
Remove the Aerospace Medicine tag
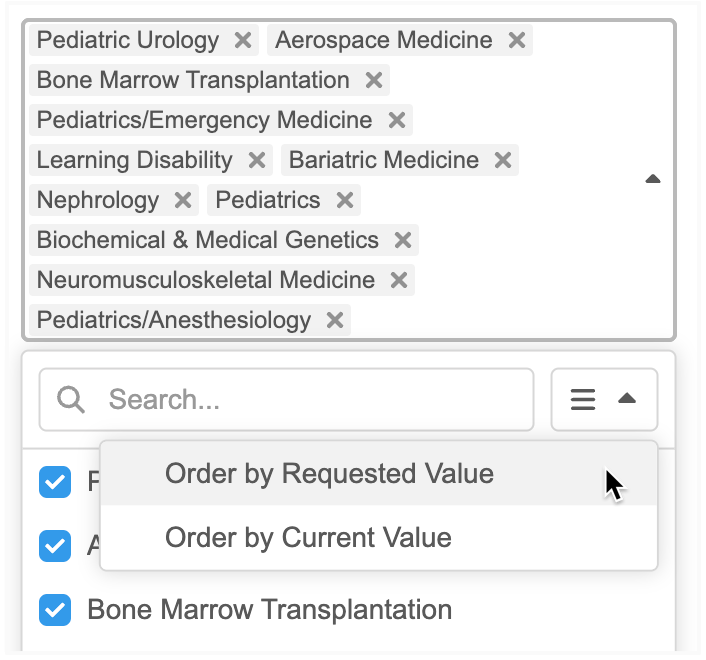point(516,40)
